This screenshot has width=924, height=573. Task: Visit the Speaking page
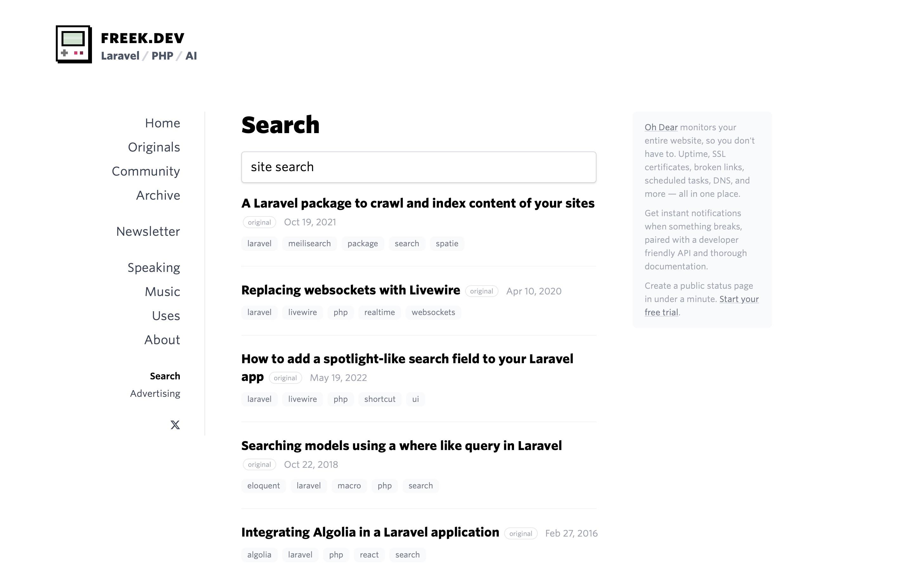tap(153, 267)
